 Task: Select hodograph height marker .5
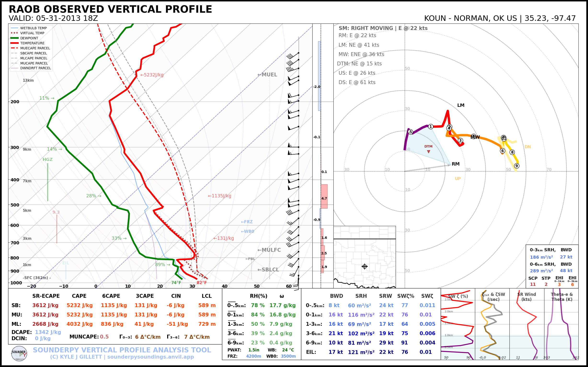click(410, 132)
